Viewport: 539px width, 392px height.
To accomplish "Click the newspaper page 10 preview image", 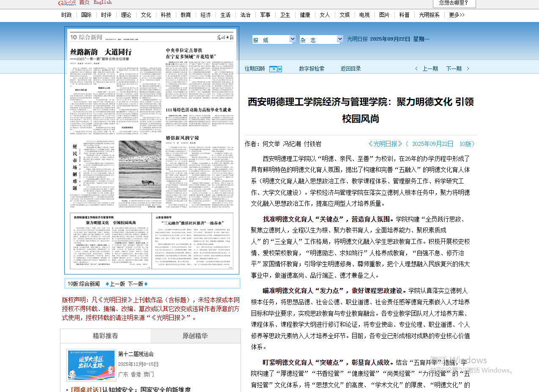I will [x=152, y=150].
